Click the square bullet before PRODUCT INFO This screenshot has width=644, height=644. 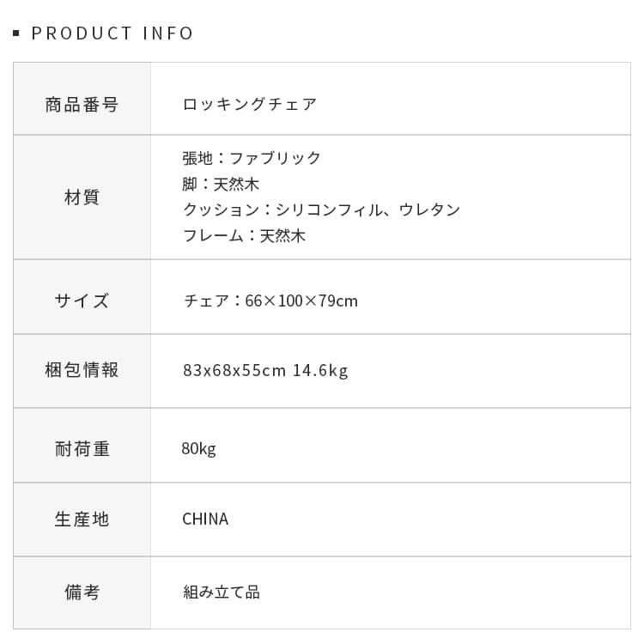(16, 33)
